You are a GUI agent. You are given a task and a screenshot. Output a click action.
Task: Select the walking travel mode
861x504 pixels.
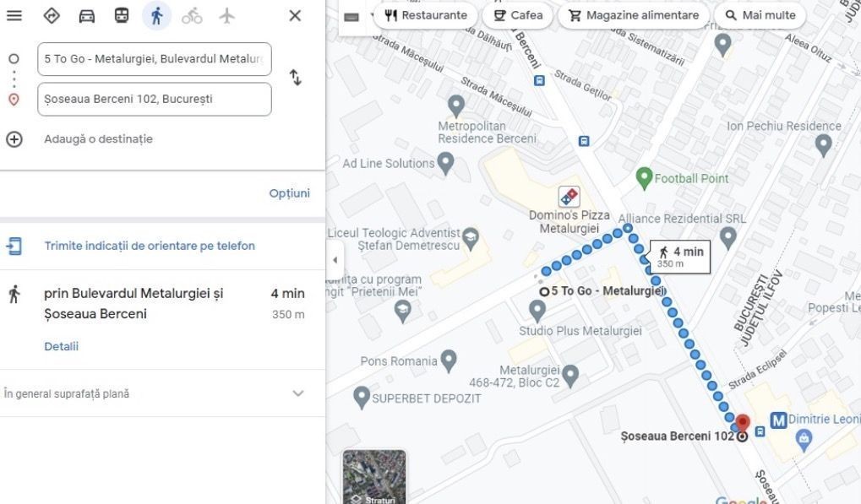coord(156,15)
